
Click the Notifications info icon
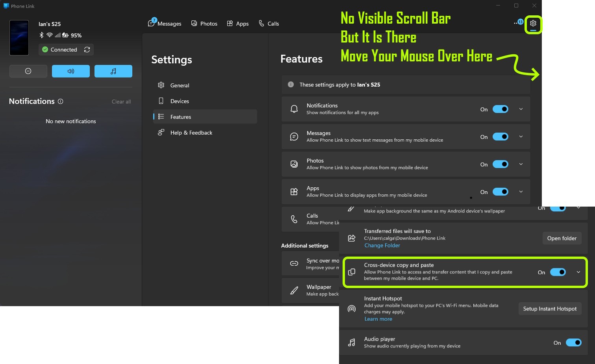point(61,102)
